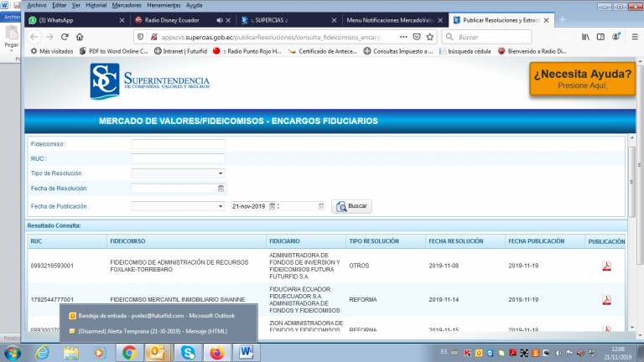Click the Firefox Buscar search box
Image resolution: width=644 pixels, height=362 pixels.
coord(486,37)
